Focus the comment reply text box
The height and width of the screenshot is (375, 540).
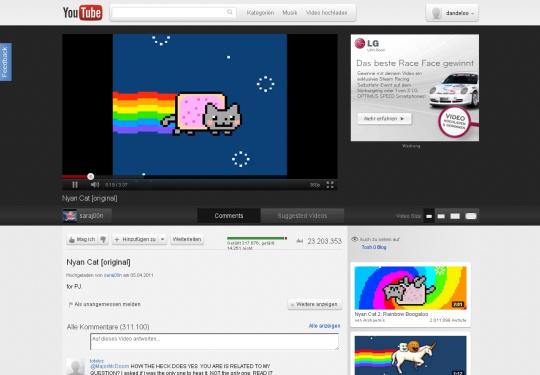214,342
